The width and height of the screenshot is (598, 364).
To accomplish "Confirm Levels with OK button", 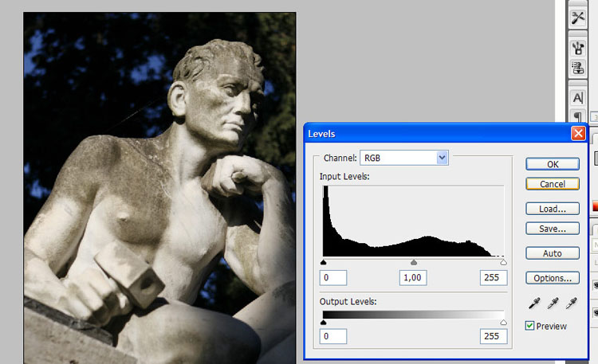I will [x=553, y=164].
